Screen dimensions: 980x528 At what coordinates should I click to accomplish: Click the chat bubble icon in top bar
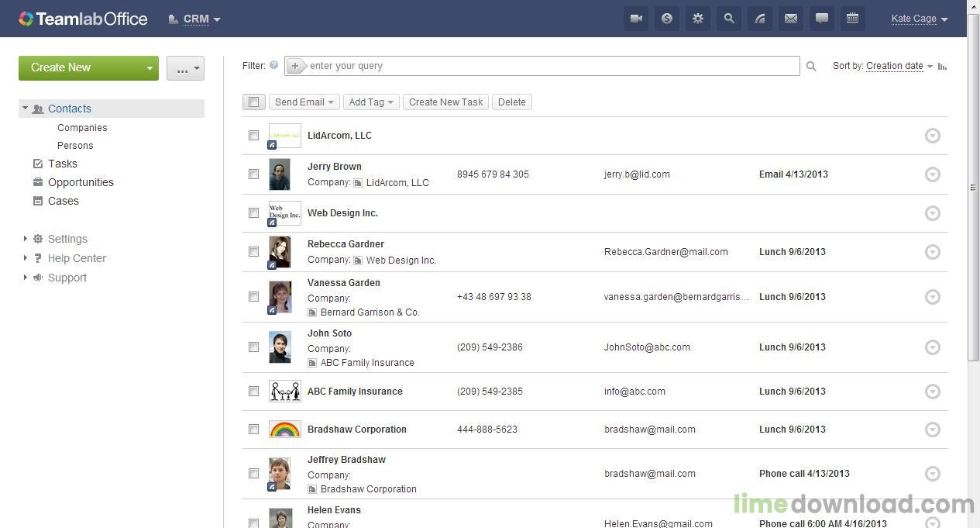821,18
